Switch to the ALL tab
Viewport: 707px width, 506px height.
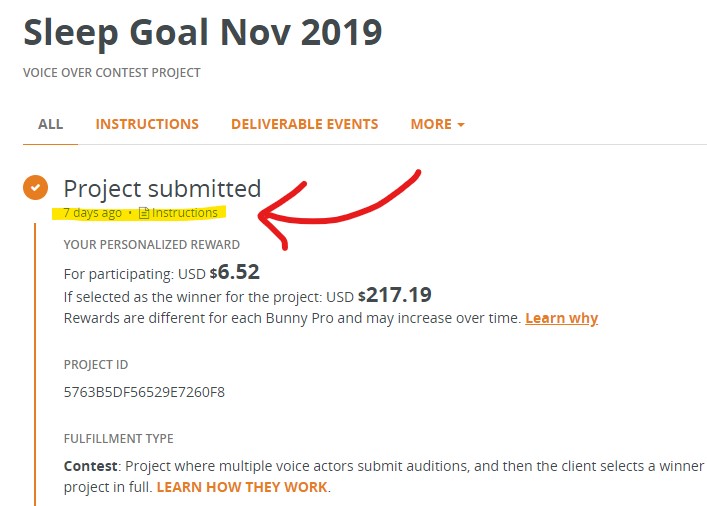(x=50, y=124)
